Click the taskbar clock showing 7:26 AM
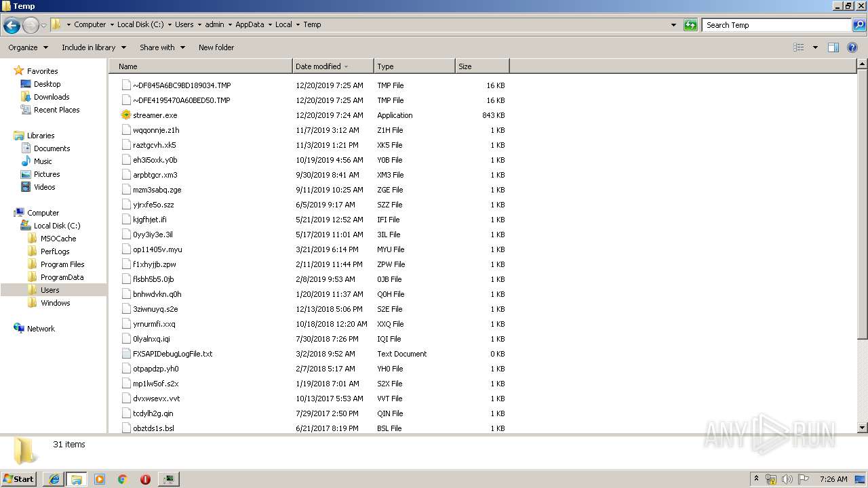Image resolution: width=868 pixels, height=488 pixels. tap(833, 479)
